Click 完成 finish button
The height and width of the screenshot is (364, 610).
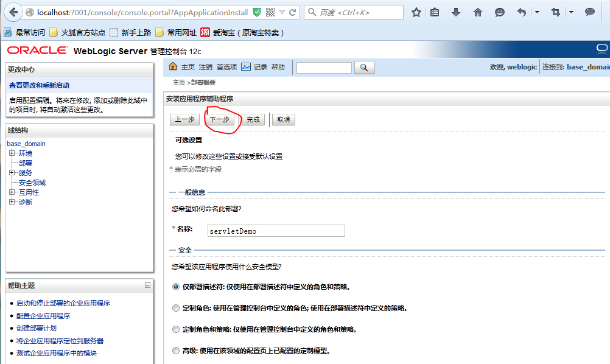click(253, 119)
